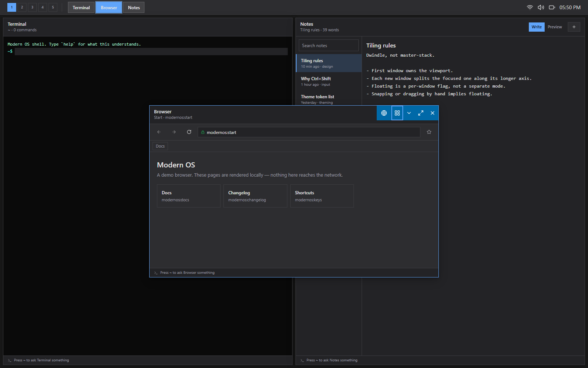The width and height of the screenshot is (588, 368).
Task: Open the Changelog card
Action: tap(255, 196)
